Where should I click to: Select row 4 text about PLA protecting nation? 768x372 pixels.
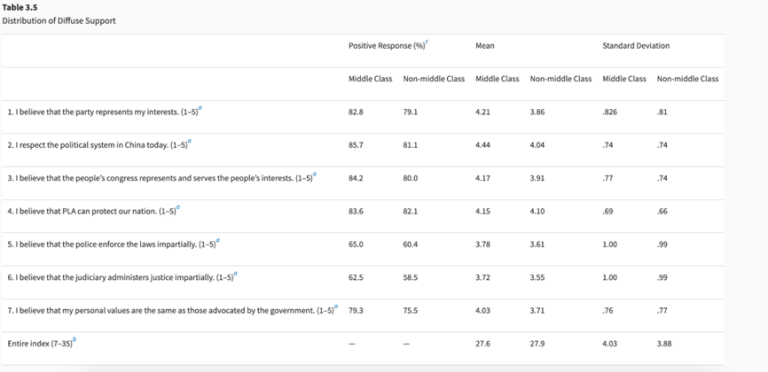pyautogui.click(x=92, y=211)
